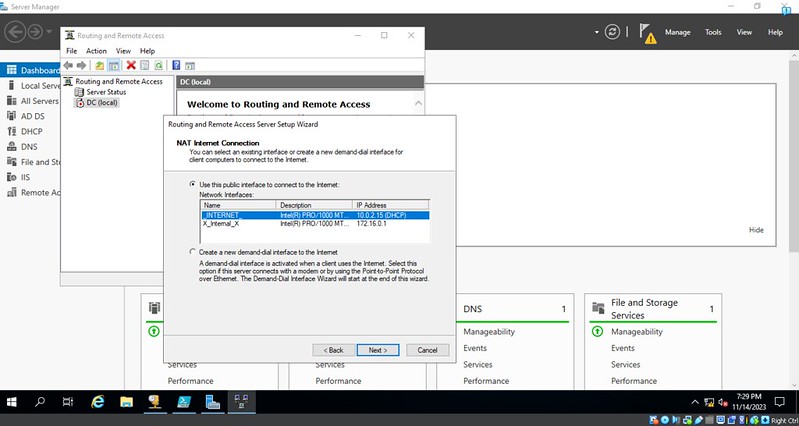Select X_Internal_X network interface row
The height and width of the screenshot is (426, 799).
pos(315,224)
